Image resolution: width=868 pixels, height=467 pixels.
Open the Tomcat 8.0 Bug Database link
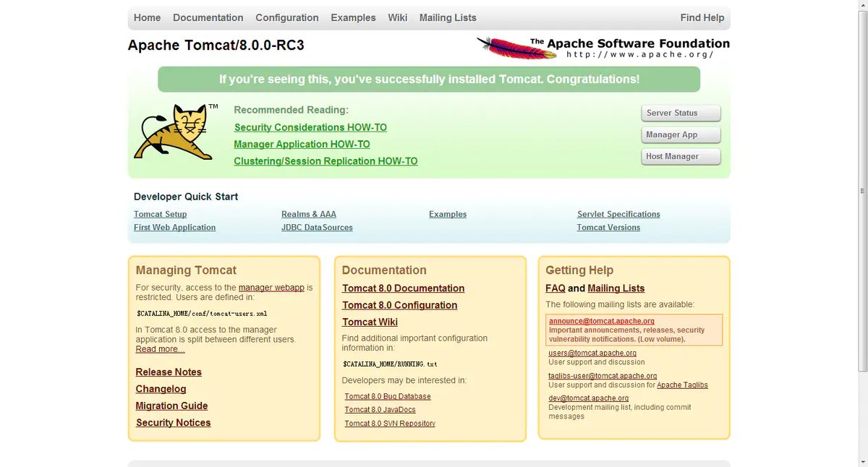tap(388, 396)
